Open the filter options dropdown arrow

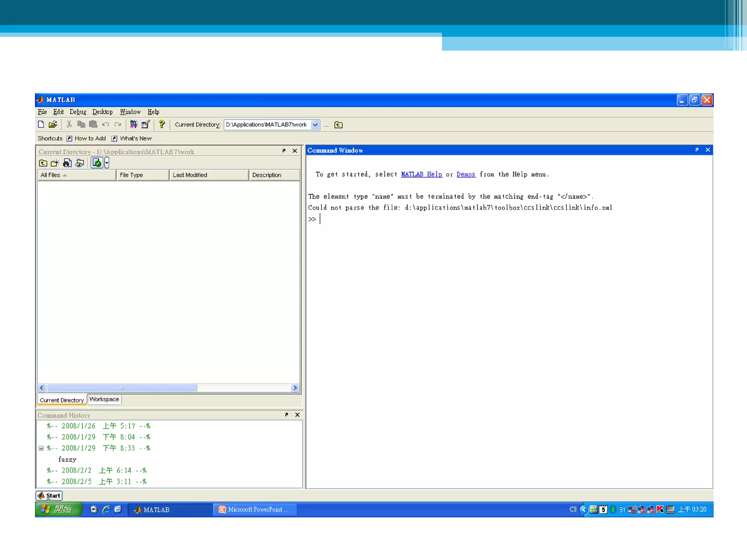(x=107, y=163)
